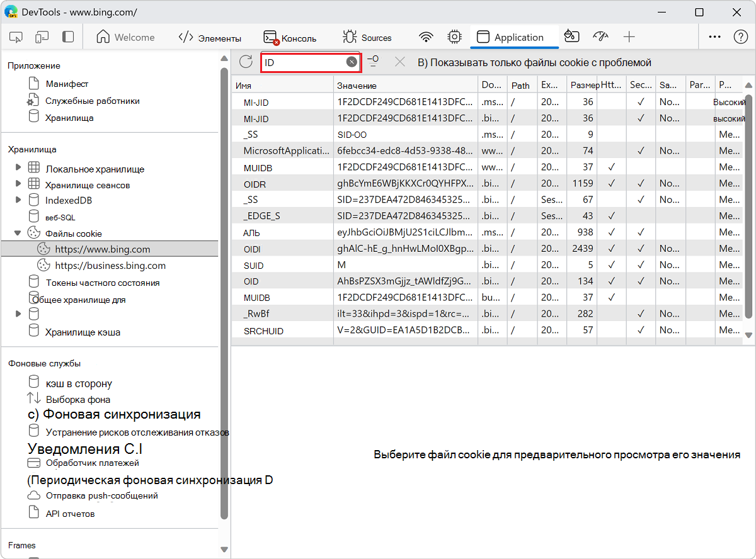Select the _RwBf cookie row
The image size is (756, 559).
[488, 314]
